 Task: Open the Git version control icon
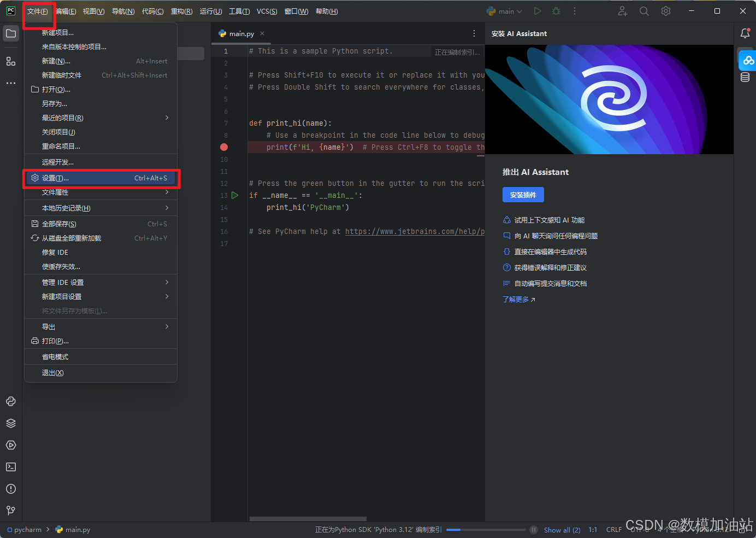[11, 510]
